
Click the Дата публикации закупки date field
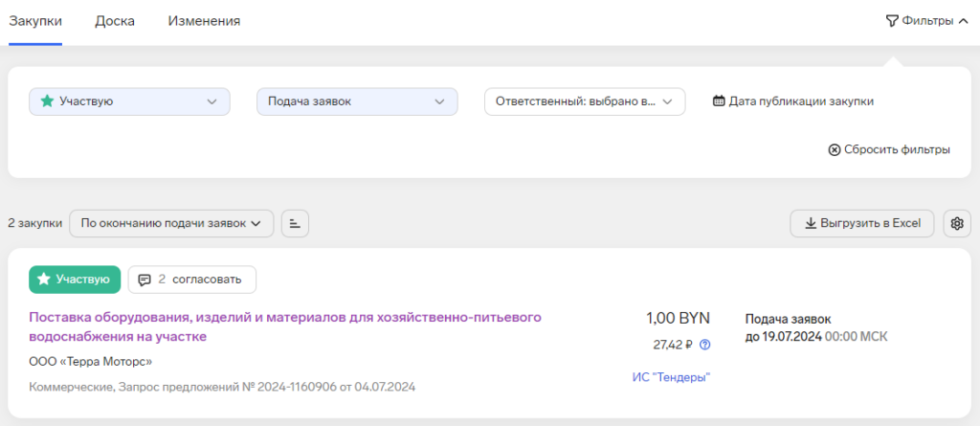tap(801, 101)
